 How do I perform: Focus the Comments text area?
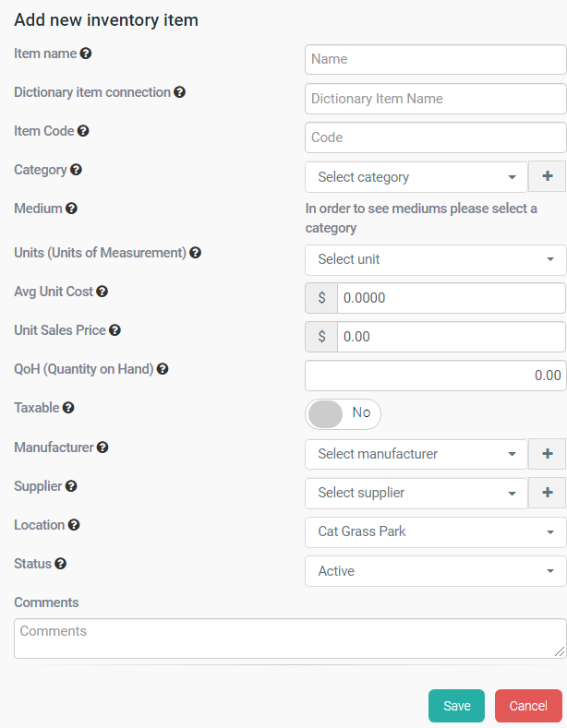point(290,638)
